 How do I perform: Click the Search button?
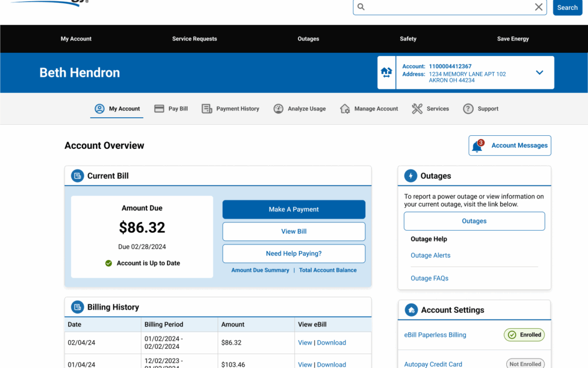567,7
